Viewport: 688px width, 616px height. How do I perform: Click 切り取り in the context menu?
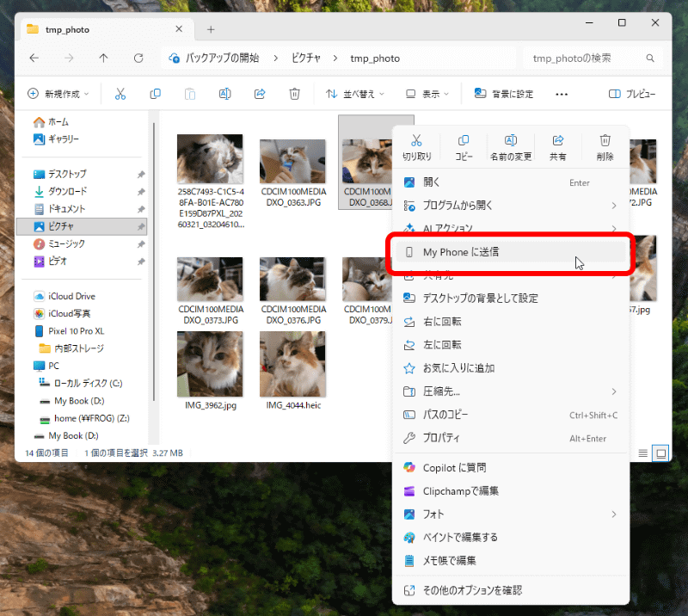pyautogui.click(x=417, y=147)
